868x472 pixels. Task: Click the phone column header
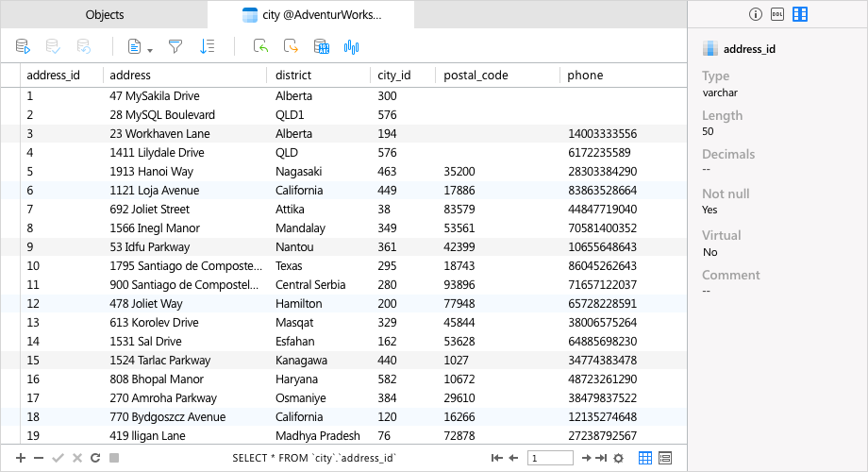(585, 75)
